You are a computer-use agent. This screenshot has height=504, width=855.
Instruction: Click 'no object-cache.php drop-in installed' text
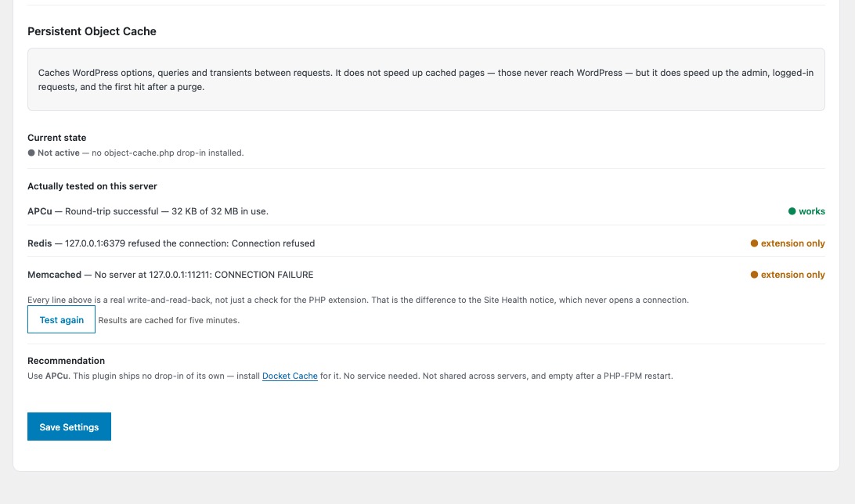point(168,153)
